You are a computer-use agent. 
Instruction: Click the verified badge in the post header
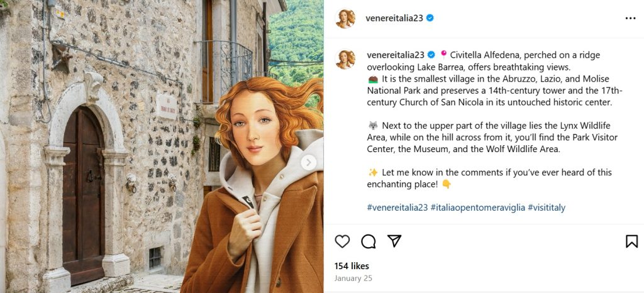click(430, 18)
